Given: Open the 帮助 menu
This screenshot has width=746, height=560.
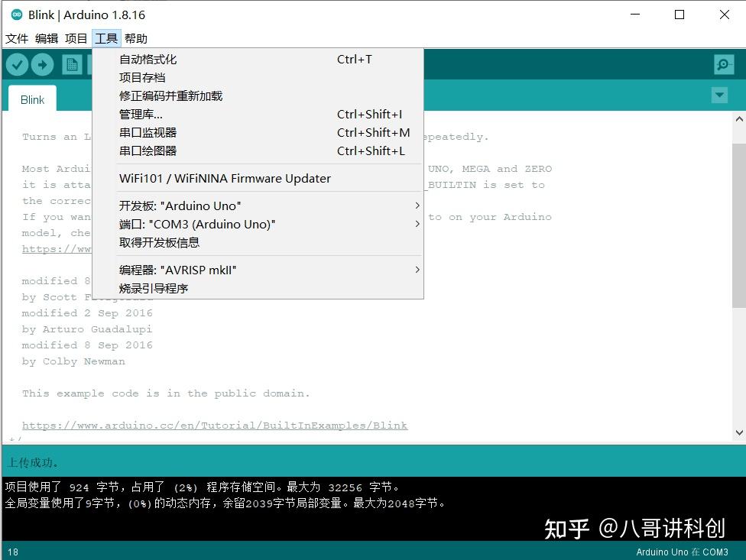Looking at the screenshot, I should (x=136, y=38).
